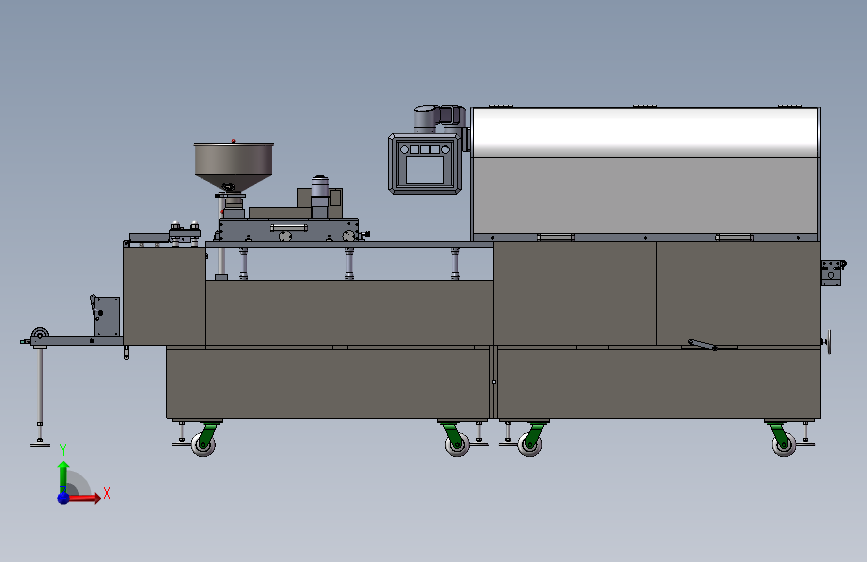Select the support leg foot at far left
867x562 pixels.
tap(40, 444)
